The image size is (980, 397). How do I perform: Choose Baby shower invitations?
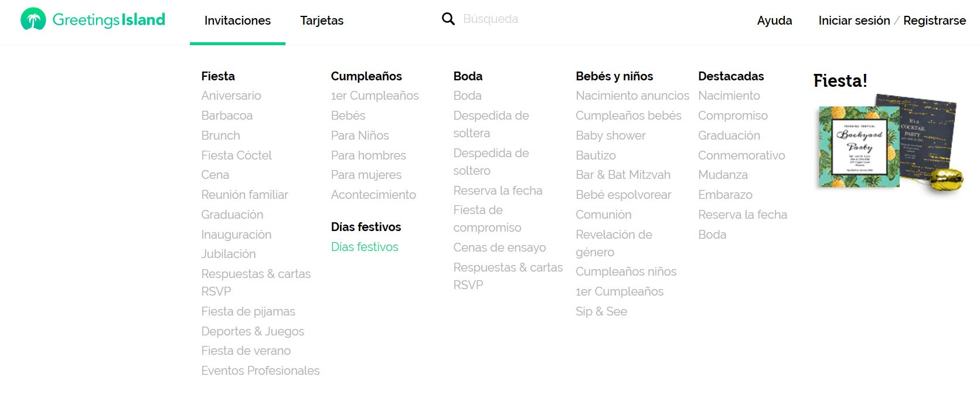point(610,135)
